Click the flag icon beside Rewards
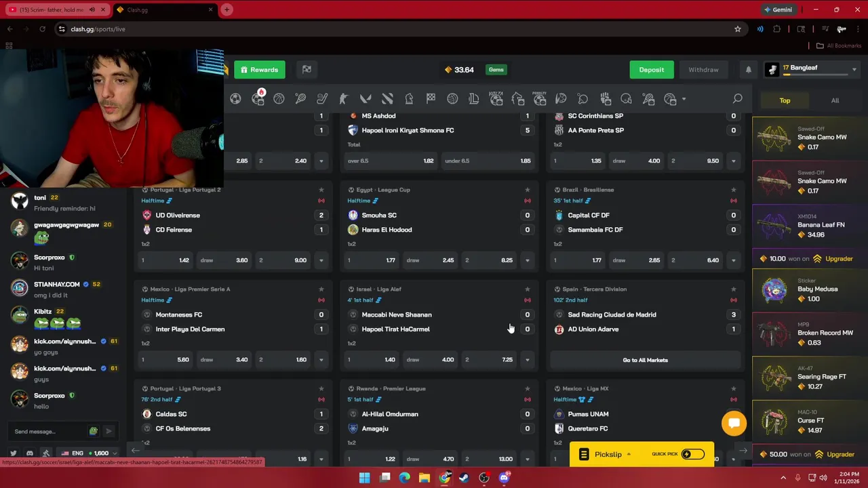Screen dimensions: 868x488 [x=307, y=69]
